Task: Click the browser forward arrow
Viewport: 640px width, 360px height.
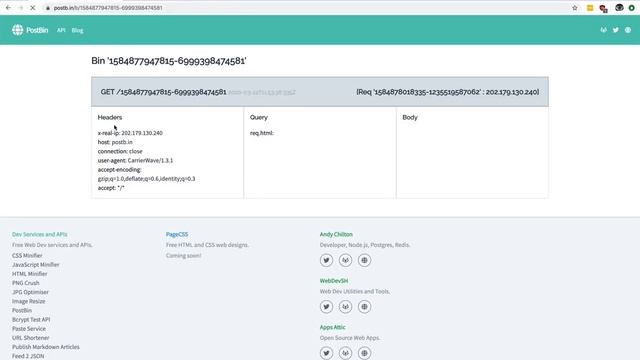Action: tap(20, 8)
